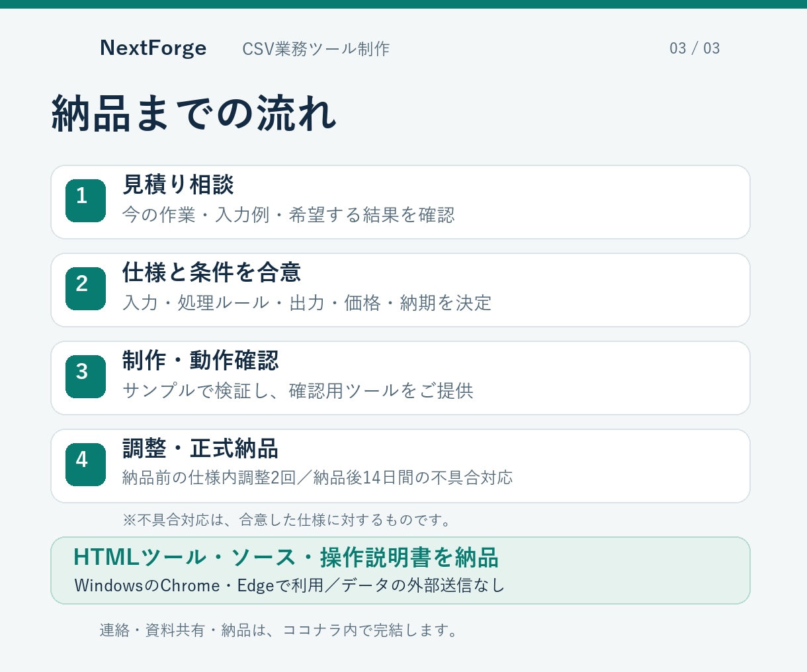
Task: Select the 見積り相談 step title
Action: [x=178, y=185]
